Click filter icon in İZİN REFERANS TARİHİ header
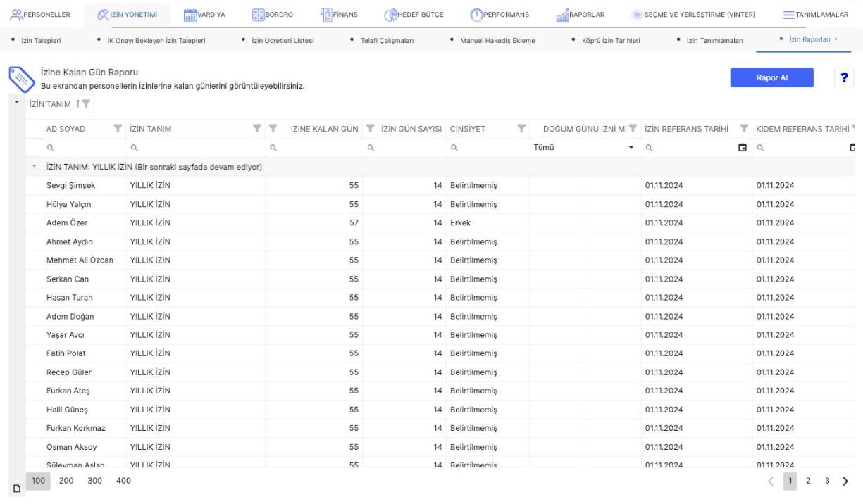863x504 pixels. (x=744, y=128)
